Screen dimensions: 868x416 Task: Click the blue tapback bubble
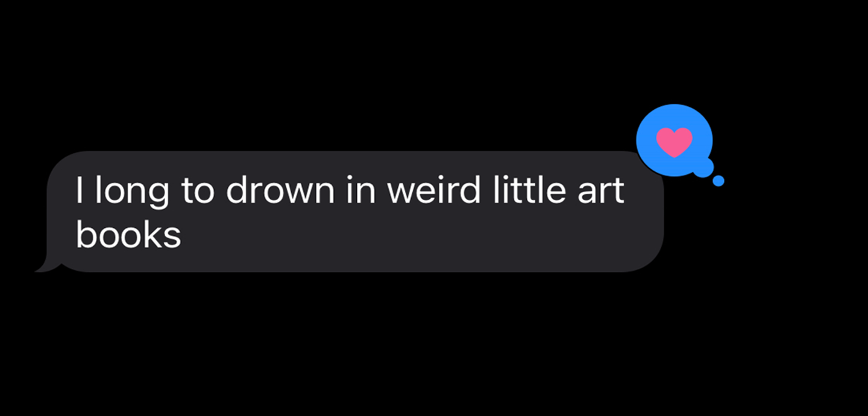pos(675,140)
